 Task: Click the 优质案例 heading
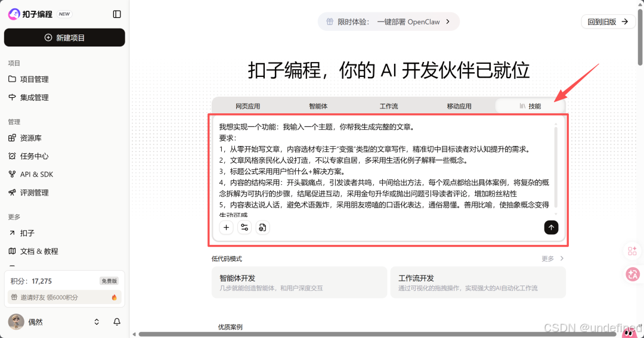[x=230, y=327]
